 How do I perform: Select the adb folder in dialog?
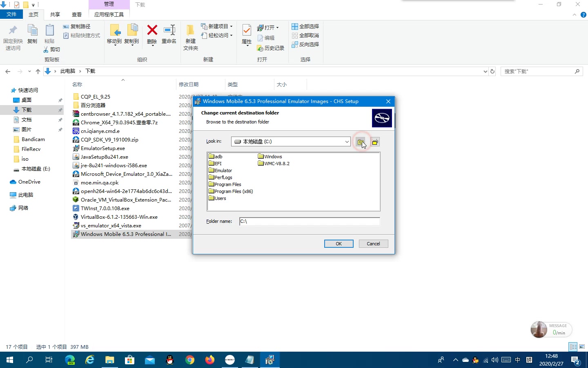(216, 157)
